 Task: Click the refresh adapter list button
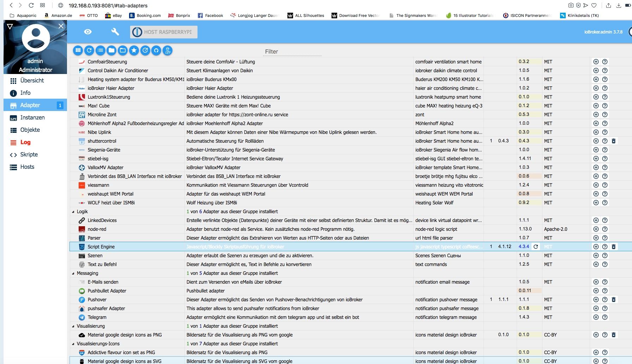pyautogui.click(x=89, y=50)
